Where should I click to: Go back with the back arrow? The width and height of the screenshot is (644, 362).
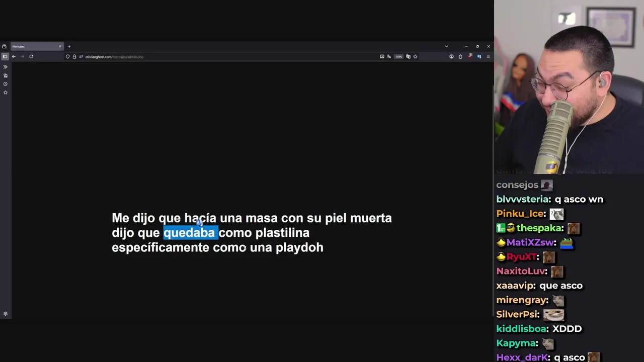click(14, 56)
